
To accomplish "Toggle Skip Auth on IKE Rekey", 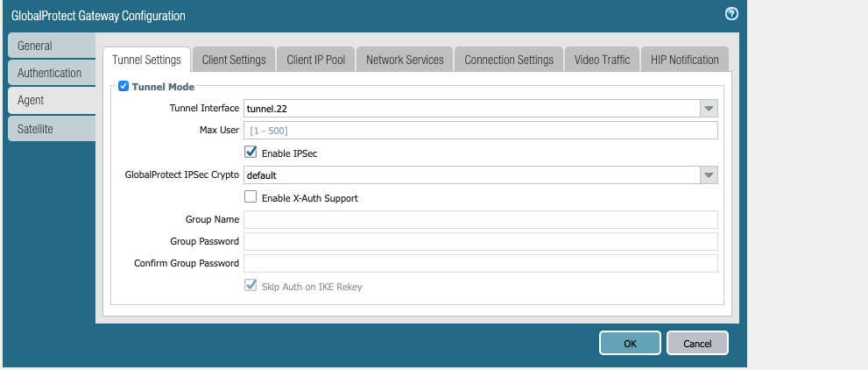I will (251, 286).
